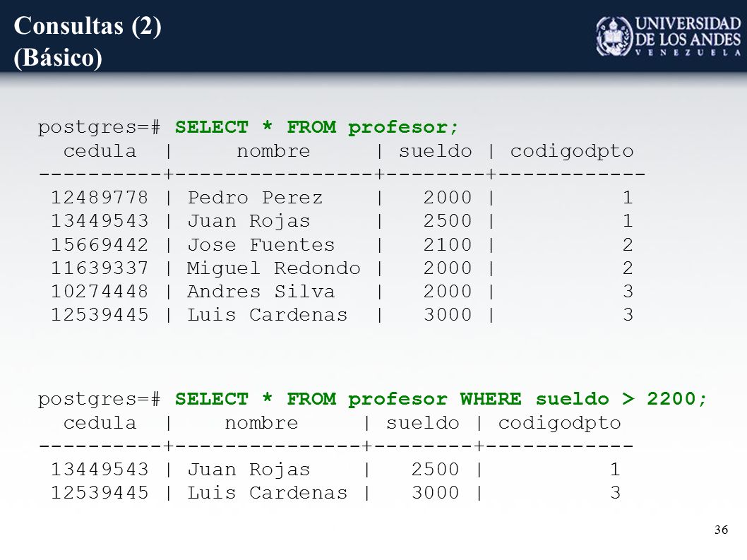Click the slide title Consultas (2)
This screenshot has width=747, height=560.
[88, 25]
